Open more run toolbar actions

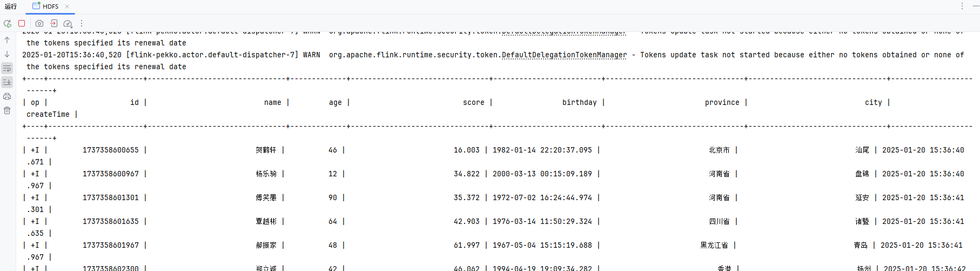pos(82,23)
